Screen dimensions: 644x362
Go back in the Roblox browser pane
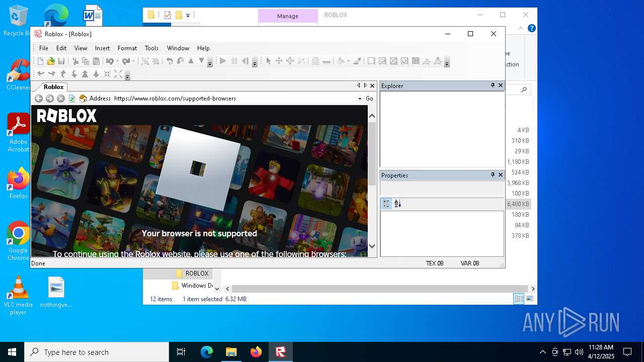(39, 99)
